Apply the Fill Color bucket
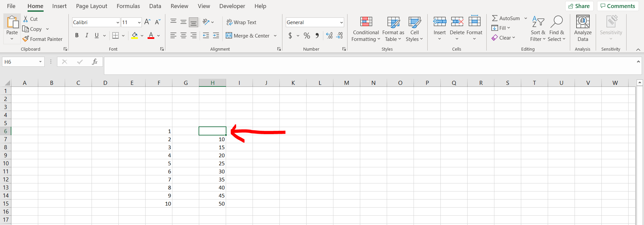This screenshot has height=225, width=644. coord(135,35)
